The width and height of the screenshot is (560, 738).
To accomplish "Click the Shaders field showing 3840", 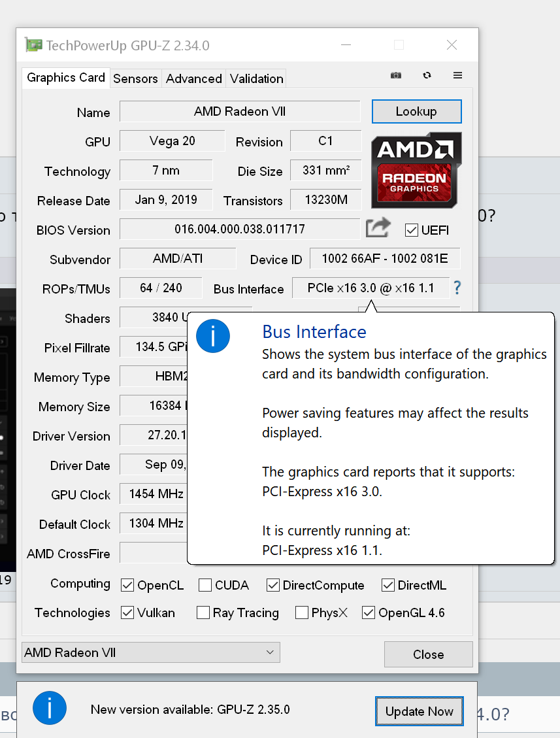I will (154, 317).
